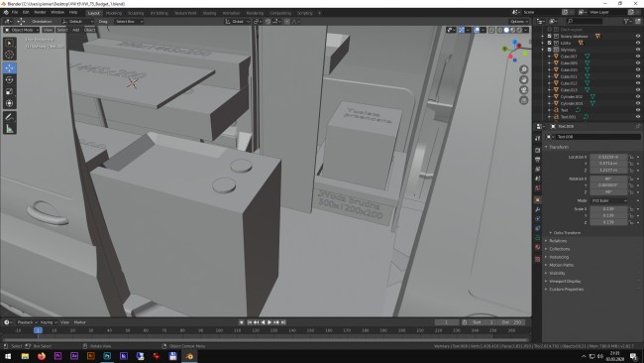Click the pin icon in the Properties header
This screenshot has width=644, height=363.
point(637,127)
